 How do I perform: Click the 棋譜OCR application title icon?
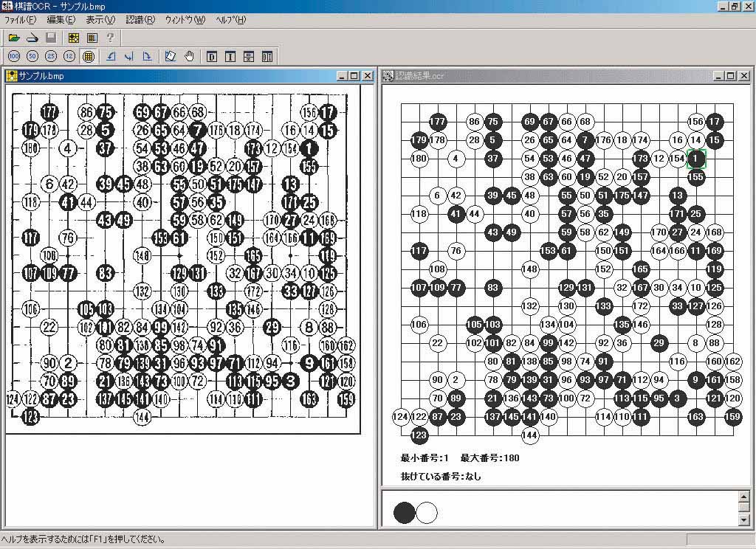6,6
